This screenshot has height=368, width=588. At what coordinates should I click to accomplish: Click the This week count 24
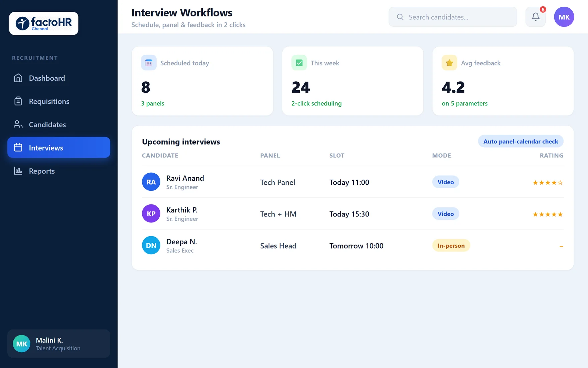pyautogui.click(x=301, y=87)
